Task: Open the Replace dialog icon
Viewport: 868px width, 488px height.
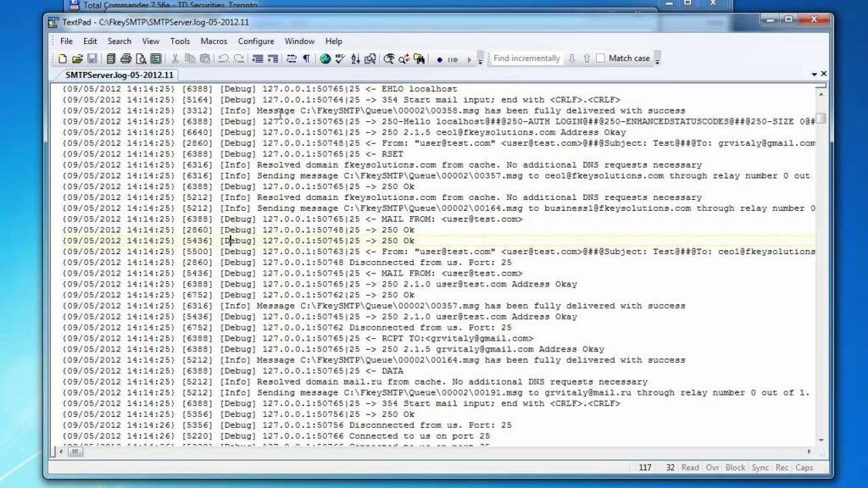Action: click(x=404, y=58)
